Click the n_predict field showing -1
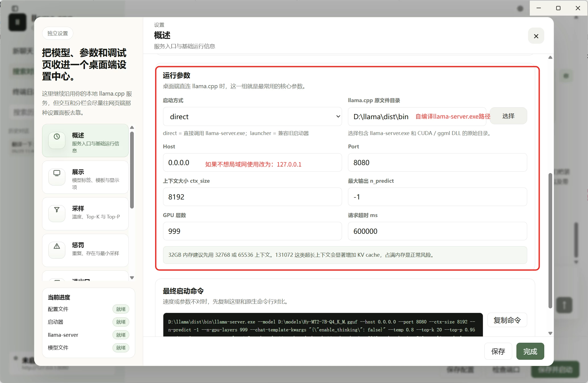 point(437,197)
